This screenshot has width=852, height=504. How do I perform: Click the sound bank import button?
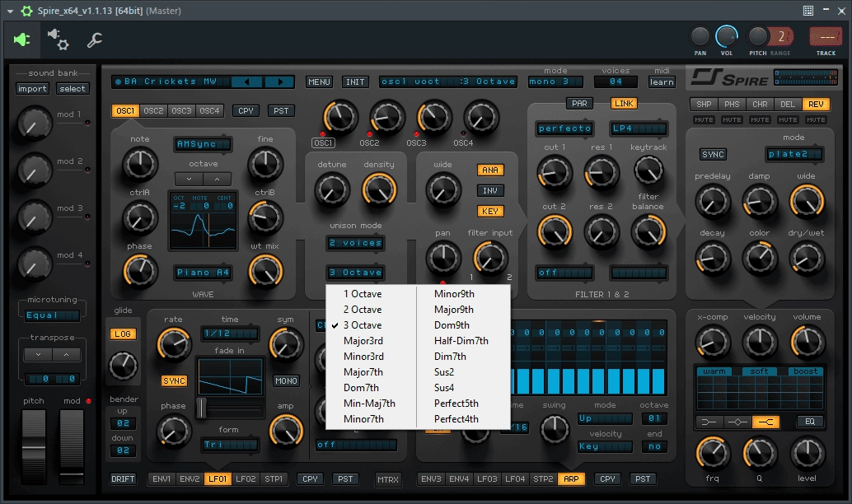32,88
